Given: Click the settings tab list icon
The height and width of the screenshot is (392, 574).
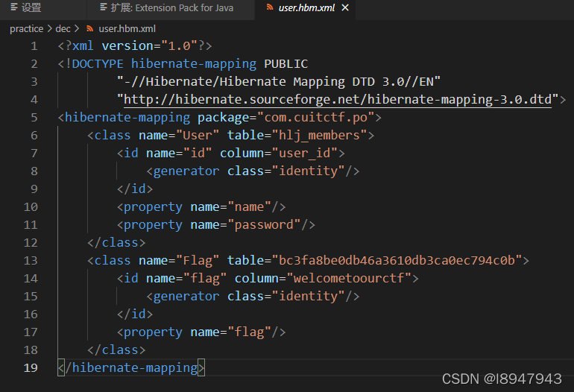Looking at the screenshot, I should [x=14, y=7].
